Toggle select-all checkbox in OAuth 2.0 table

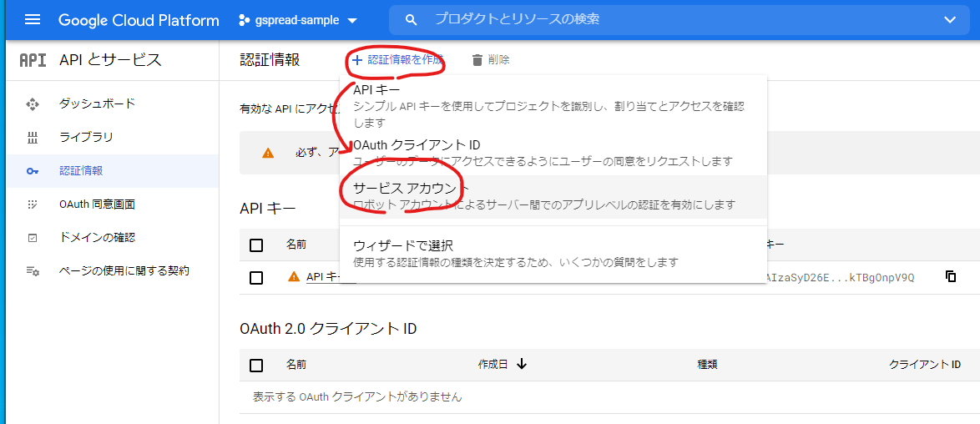256,365
